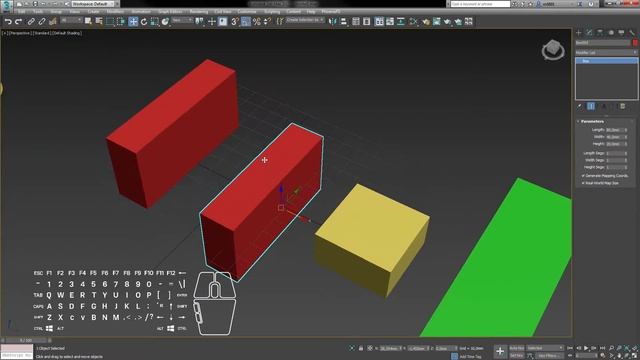640x360 pixels.
Task: Open the Selected key filter dropdown
Action: [545, 348]
